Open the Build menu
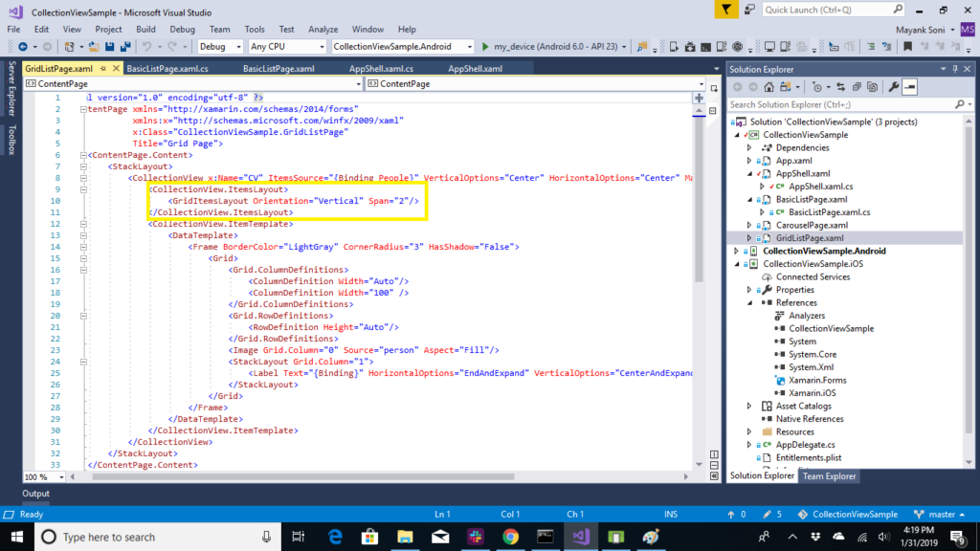Screen dimensions: 980x551 145,30
